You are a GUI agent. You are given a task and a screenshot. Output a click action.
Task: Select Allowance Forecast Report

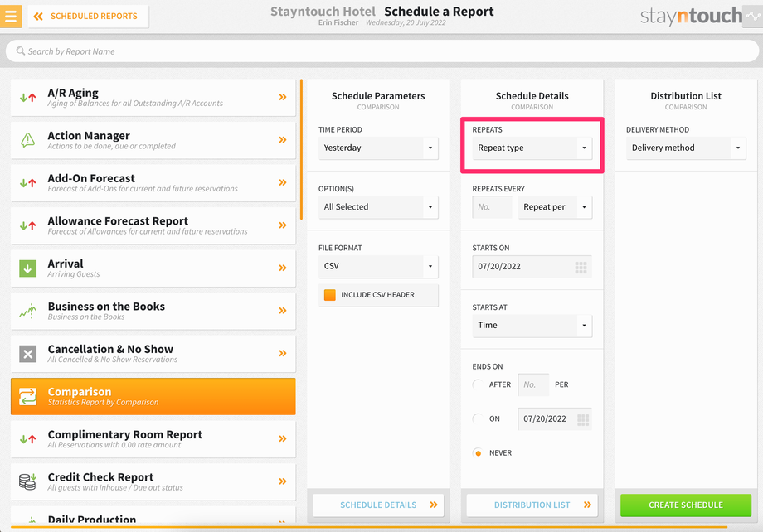153,225
